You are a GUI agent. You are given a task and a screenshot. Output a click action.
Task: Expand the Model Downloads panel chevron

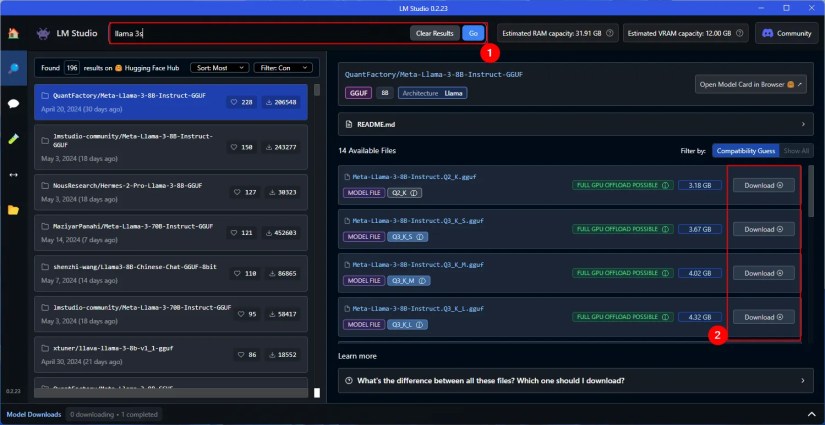812,414
